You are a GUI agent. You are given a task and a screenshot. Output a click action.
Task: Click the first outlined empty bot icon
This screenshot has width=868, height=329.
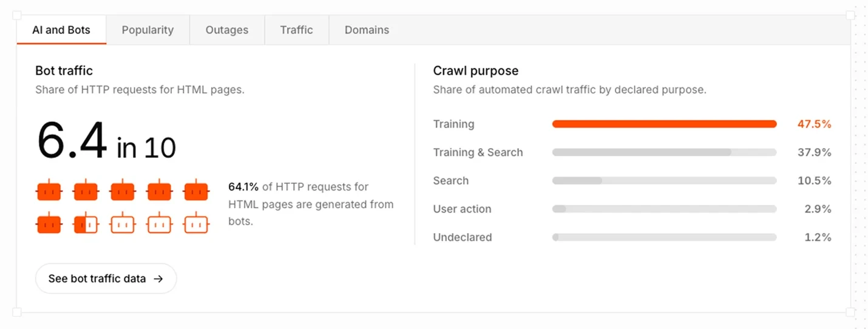click(x=123, y=223)
